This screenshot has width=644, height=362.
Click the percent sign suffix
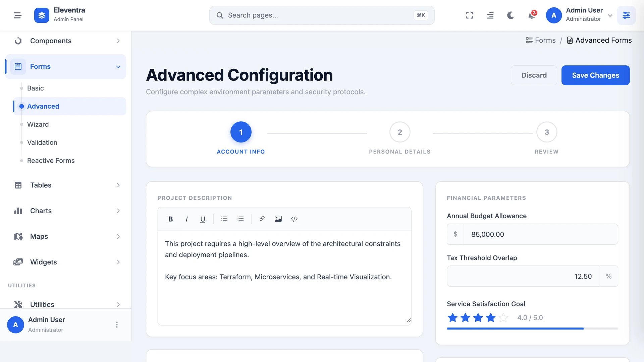click(x=609, y=276)
